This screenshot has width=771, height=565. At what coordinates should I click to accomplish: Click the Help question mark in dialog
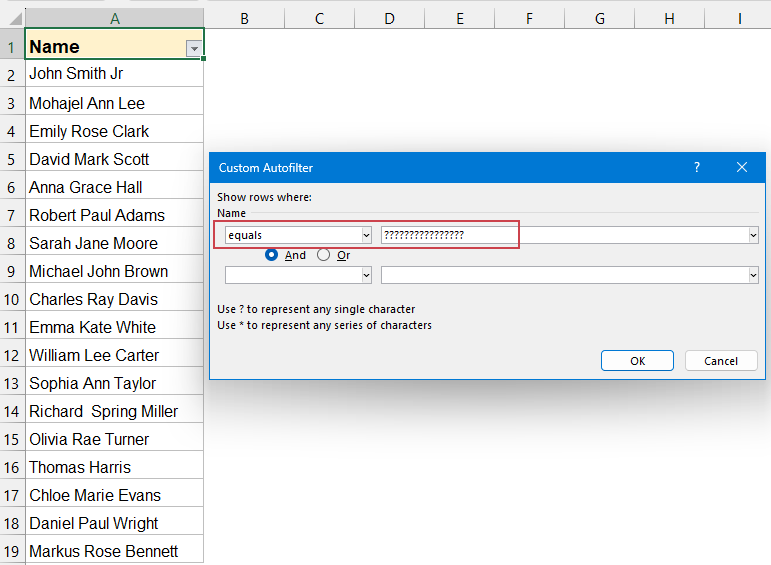tap(697, 168)
